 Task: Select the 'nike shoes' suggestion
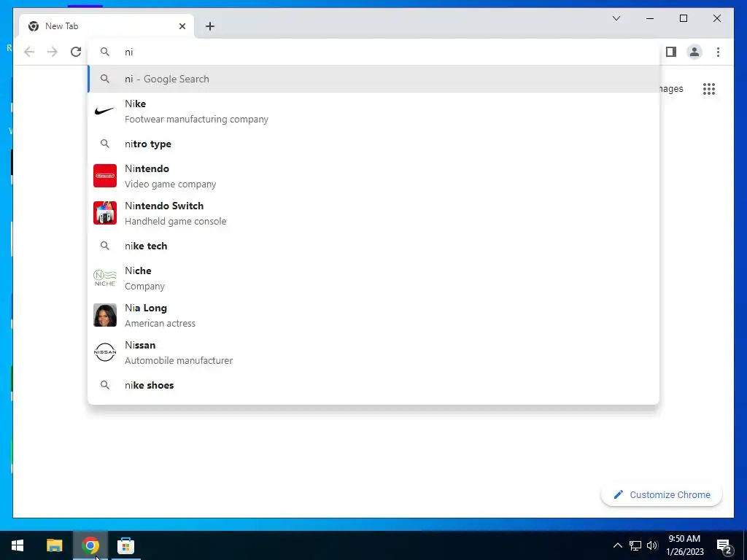click(373, 385)
